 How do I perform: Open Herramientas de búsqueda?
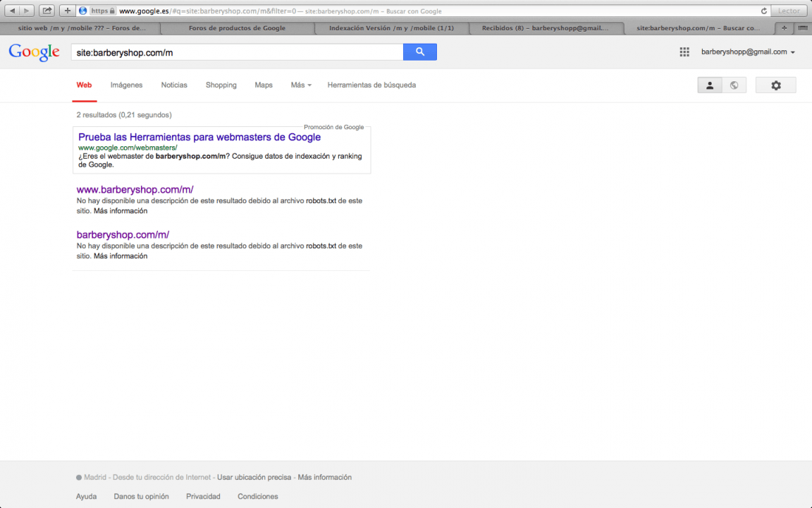[371, 85]
